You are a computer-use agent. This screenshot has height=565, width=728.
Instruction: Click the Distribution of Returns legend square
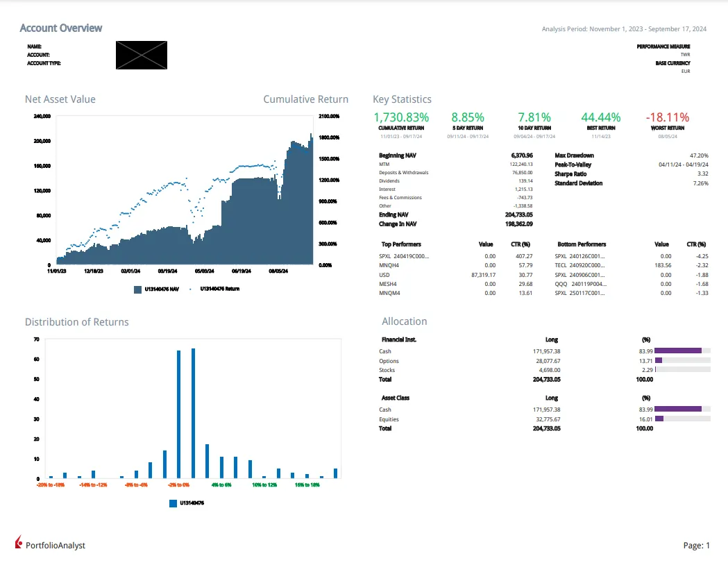173,503
